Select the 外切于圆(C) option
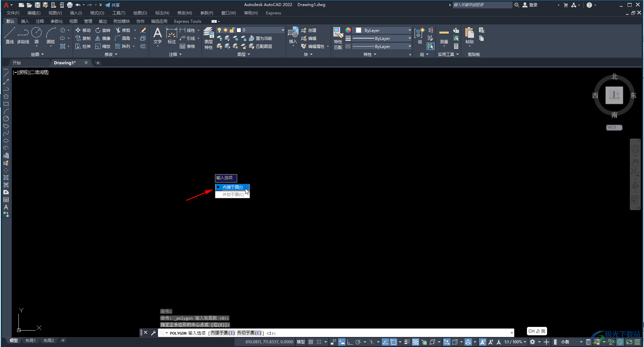The height and width of the screenshot is (347, 644). pos(232,194)
